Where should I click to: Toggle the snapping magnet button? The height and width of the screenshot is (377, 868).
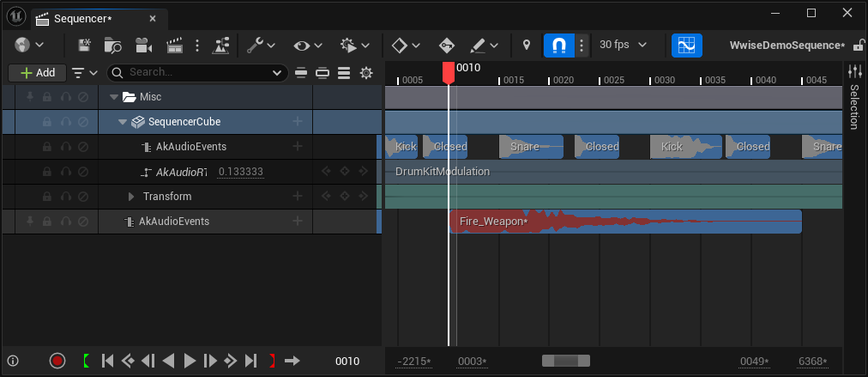click(x=558, y=45)
